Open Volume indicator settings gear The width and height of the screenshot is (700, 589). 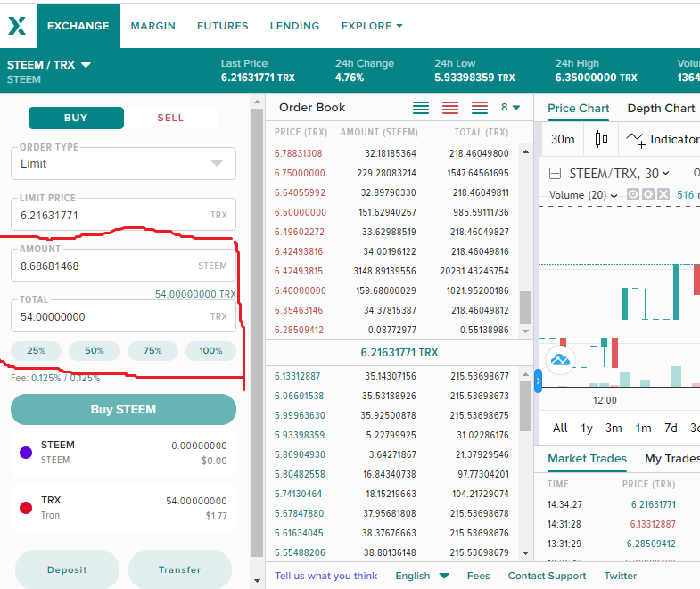click(648, 194)
